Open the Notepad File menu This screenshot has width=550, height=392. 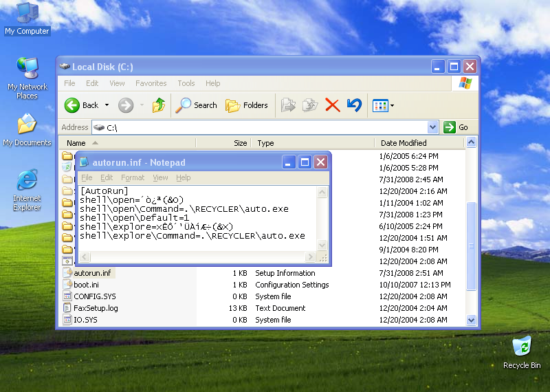[x=87, y=177]
